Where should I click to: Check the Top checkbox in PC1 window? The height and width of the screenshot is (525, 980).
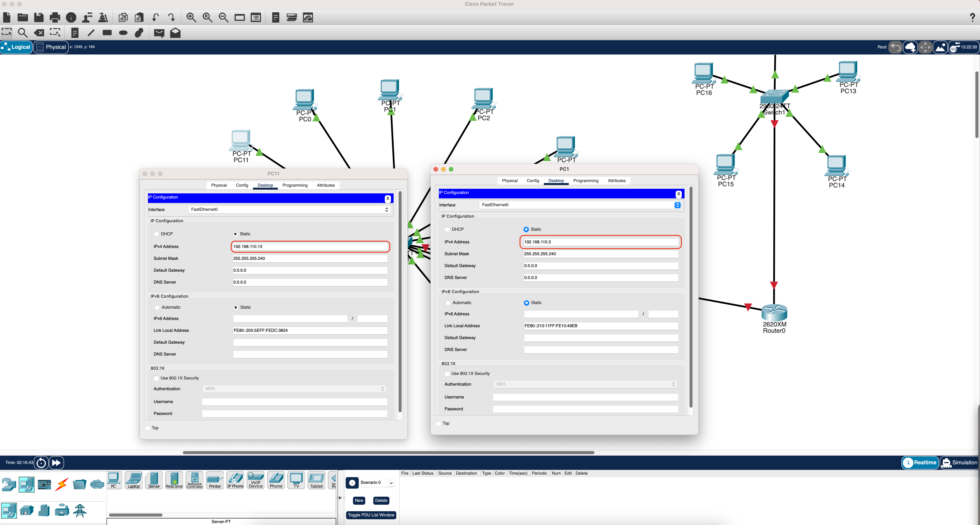pos(439,423)
